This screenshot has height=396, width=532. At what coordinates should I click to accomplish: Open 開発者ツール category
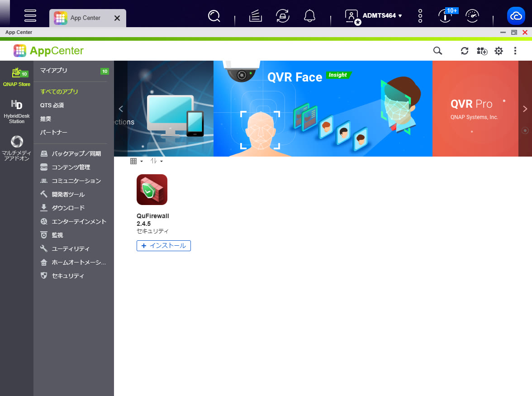62,195
